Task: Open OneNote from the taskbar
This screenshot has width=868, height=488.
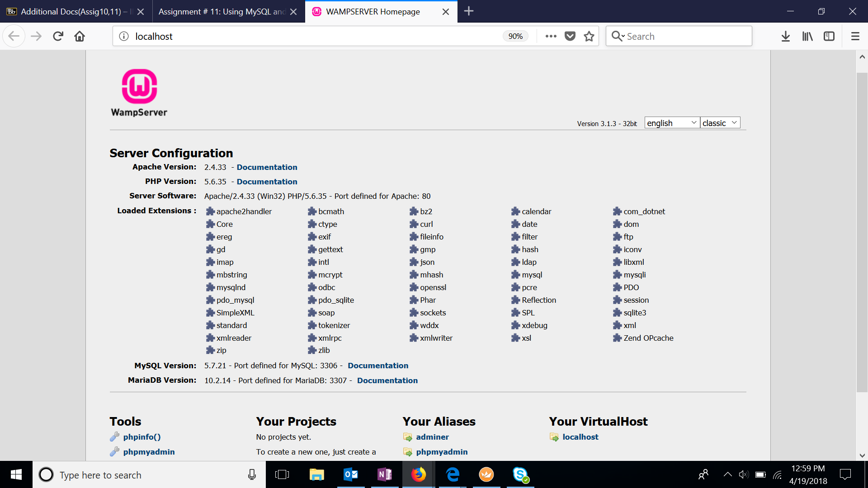Action: click(385, 474)
